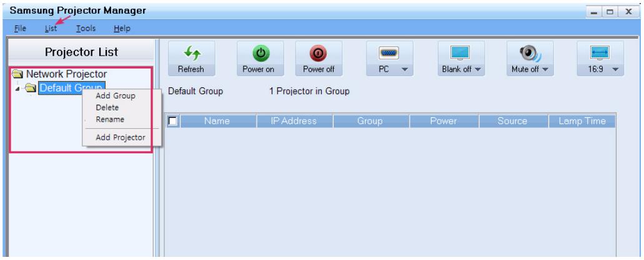Tick the select-all checkbox in table header
Image resolution: width=644 pixels, height=260 pixels.
172,121
